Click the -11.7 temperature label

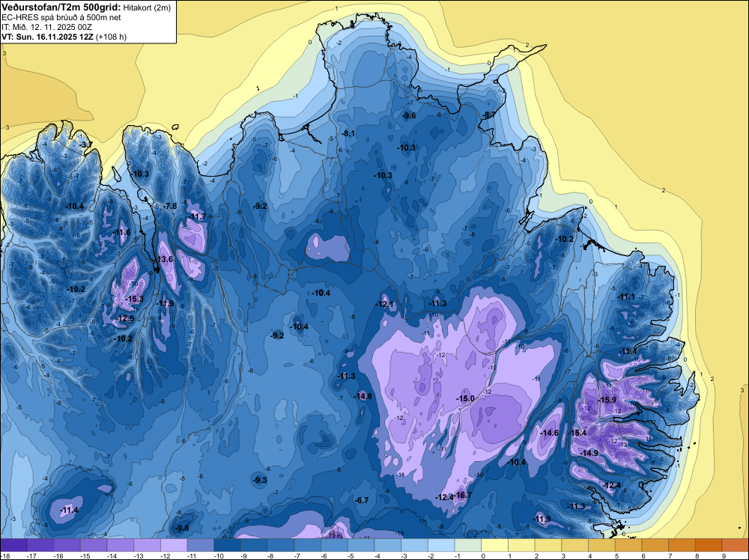(x=197, y=217)
